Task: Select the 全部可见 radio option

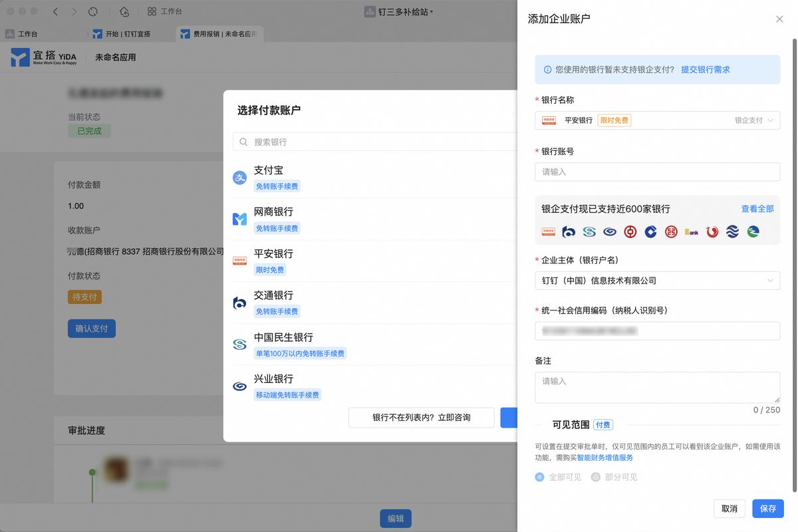Action: [x=539, y=477]
